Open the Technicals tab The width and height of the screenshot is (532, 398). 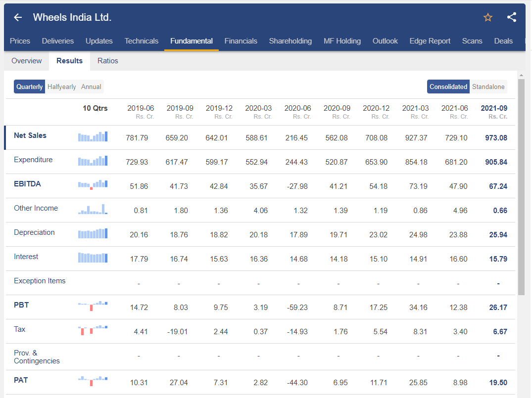(x=142, y=41)
